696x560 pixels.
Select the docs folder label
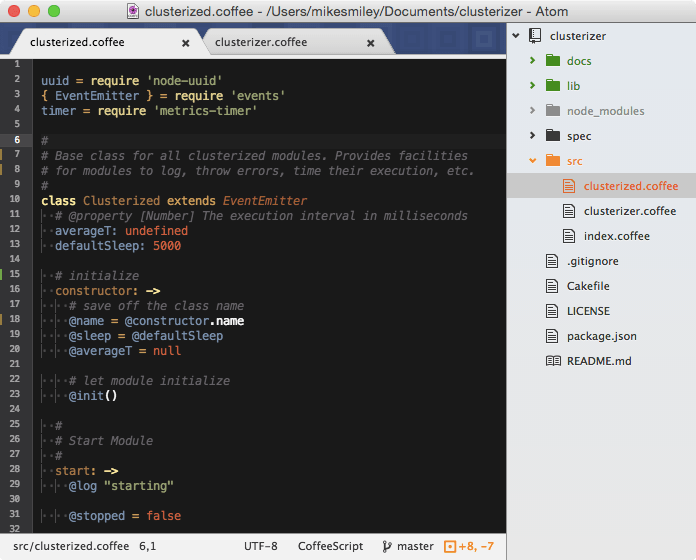pos(579,60)
